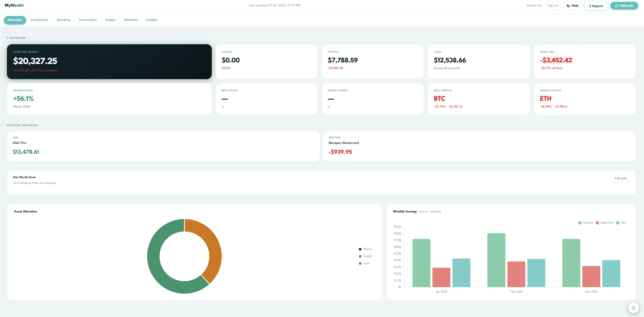Switch to the Watchlist tab
This screenshot has width=644, height=317.
click(x=131, y=20)
